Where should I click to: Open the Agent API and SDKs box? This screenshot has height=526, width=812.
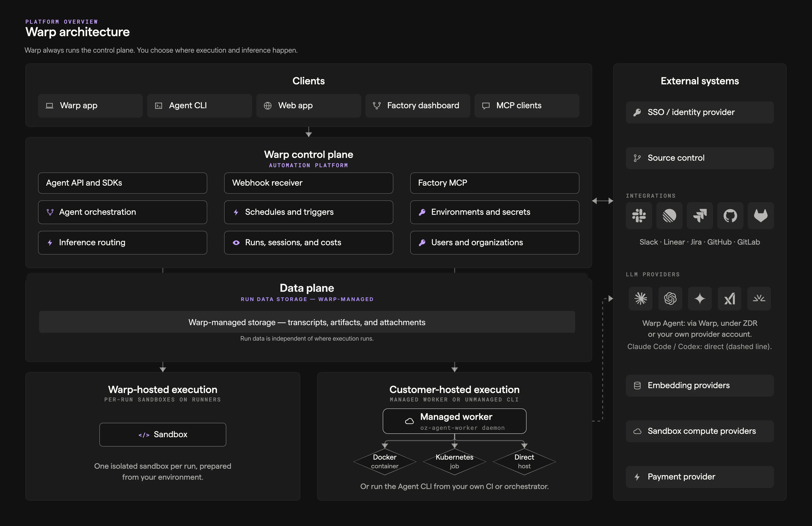[122, 183]
